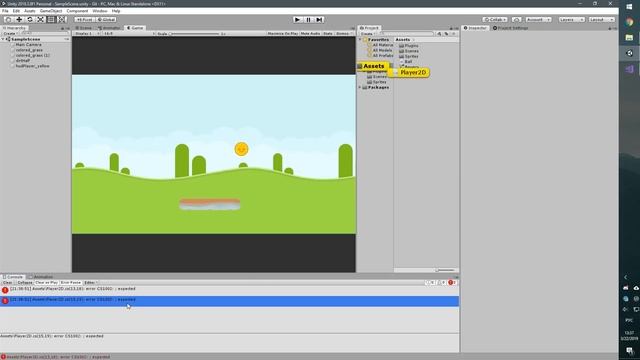This screenshot has width=640, height=360.
Task: Click search-by-type icon in Project panel
Action: [439, 33]
